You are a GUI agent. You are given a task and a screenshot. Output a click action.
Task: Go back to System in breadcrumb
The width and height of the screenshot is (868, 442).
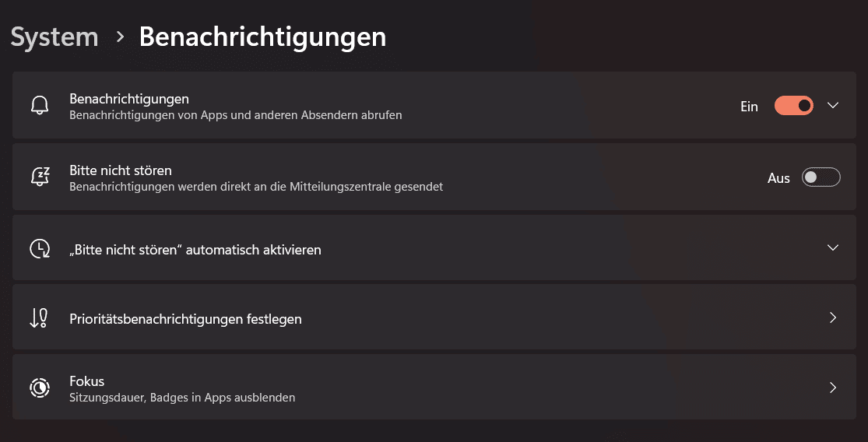[54, 37]
